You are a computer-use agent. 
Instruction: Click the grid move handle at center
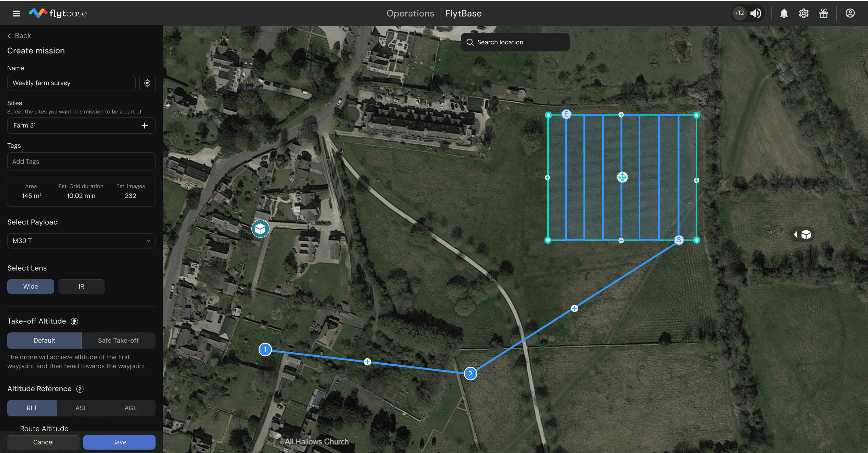point(622,177)
